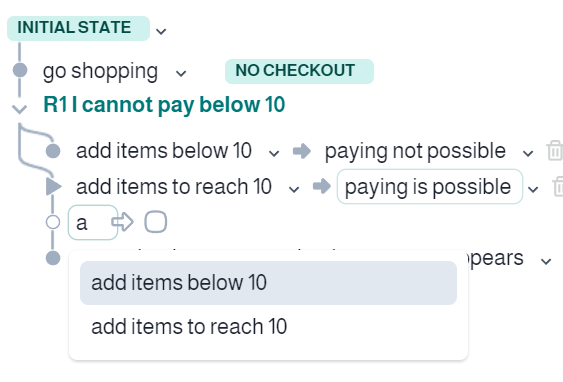563x382 pixels.
Task: Delete the 'add items below 10' row via trash icon
Action: [555, 151]
